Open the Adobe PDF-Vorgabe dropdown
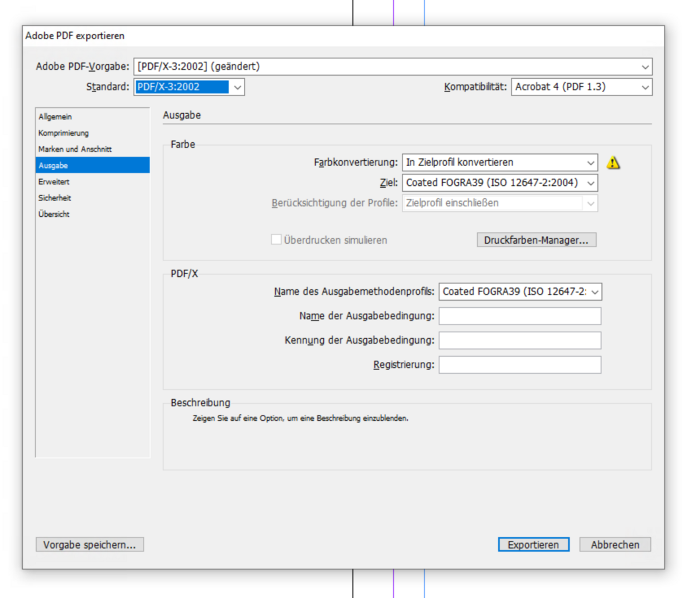This screenshot has height=598, width=700. [x=393, y=66]
